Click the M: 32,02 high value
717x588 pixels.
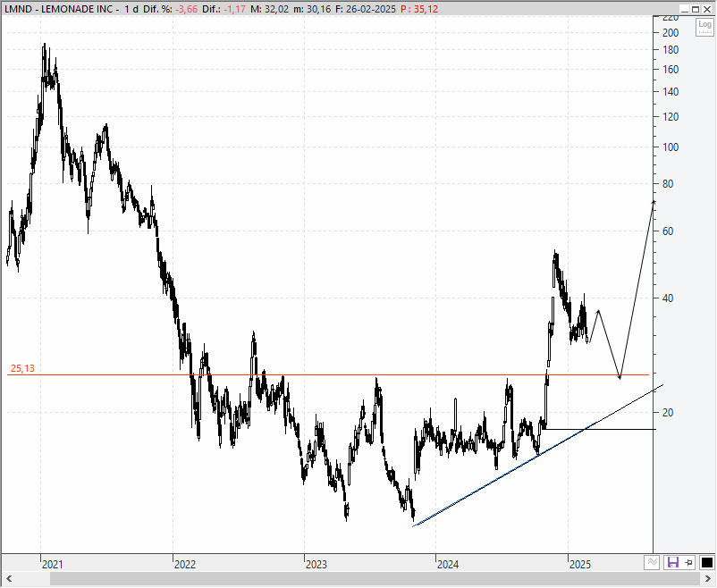click(x=270, y=9)
